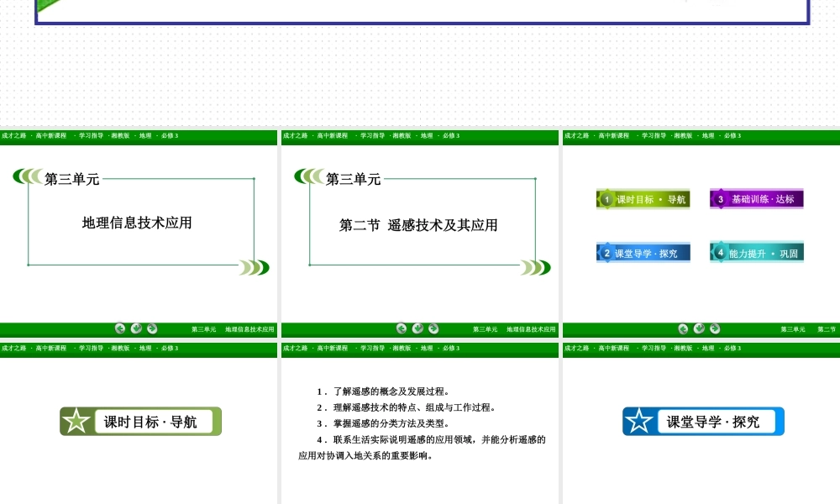Click the forward arrow icon on first slide
The height and width of the screenshot is (504, 840).
(152, 328)
